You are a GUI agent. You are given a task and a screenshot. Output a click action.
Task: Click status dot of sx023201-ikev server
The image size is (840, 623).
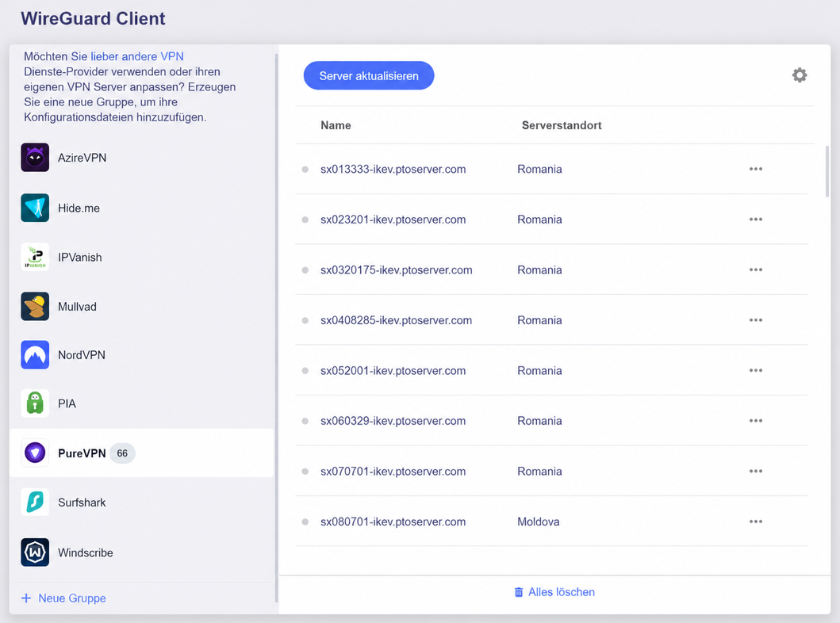pos(305,220)
